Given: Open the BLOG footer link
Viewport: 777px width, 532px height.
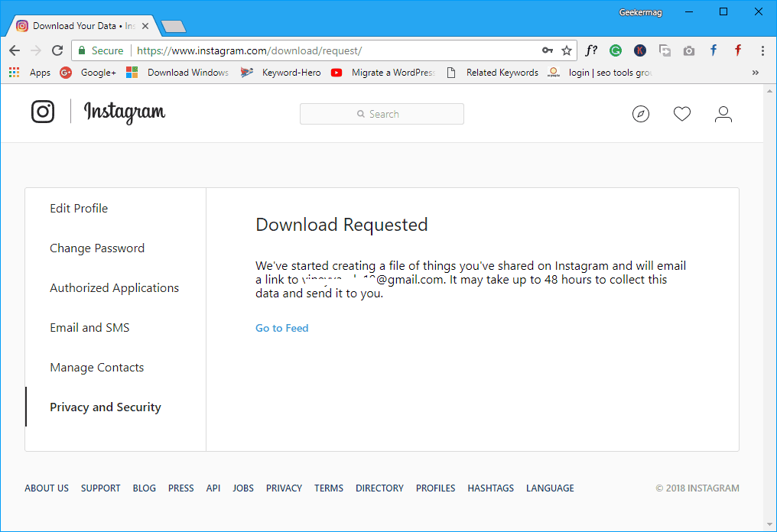Looking at the screenshot, I should pyautogui.click(x=145, y=488).
